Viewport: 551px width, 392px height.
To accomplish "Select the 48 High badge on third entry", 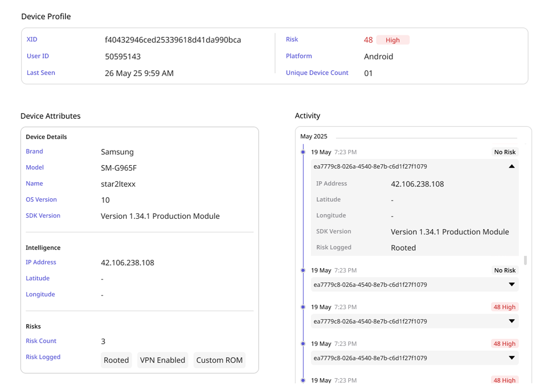I will [504, 307].
